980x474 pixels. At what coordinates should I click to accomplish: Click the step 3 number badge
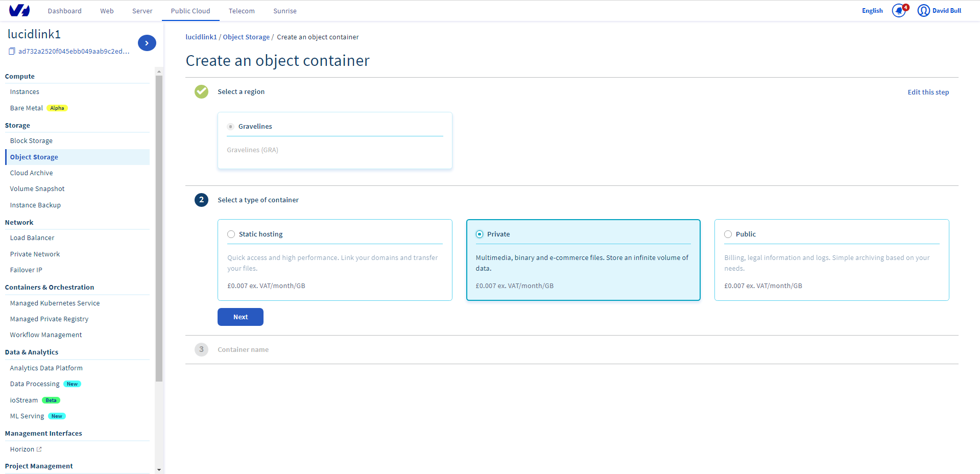[x=201, y=349]
